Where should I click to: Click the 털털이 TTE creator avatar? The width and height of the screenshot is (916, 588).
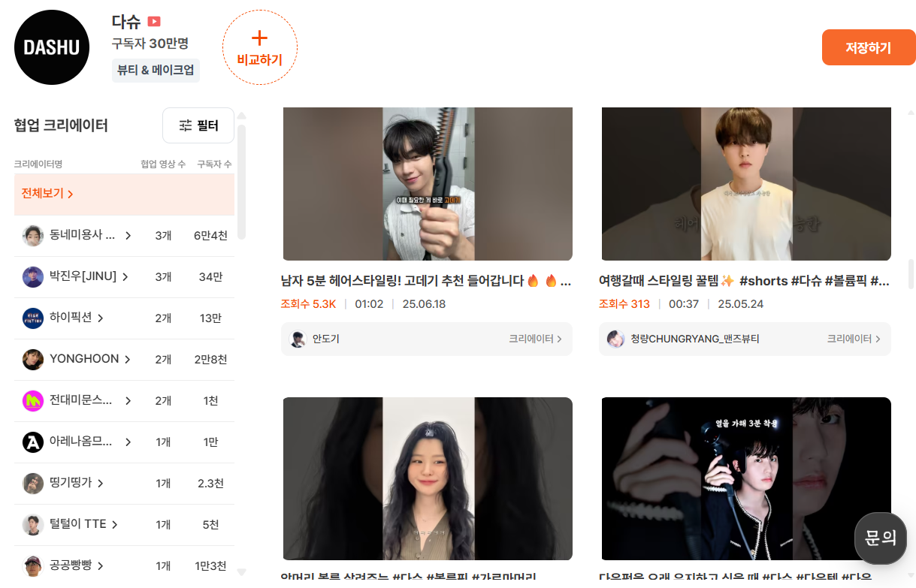33,525
